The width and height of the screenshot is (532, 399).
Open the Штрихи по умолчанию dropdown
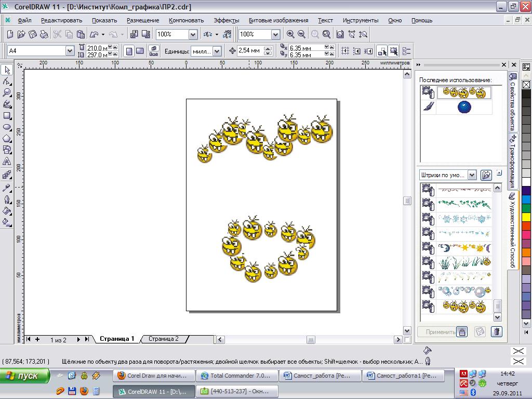click(472, 175)
